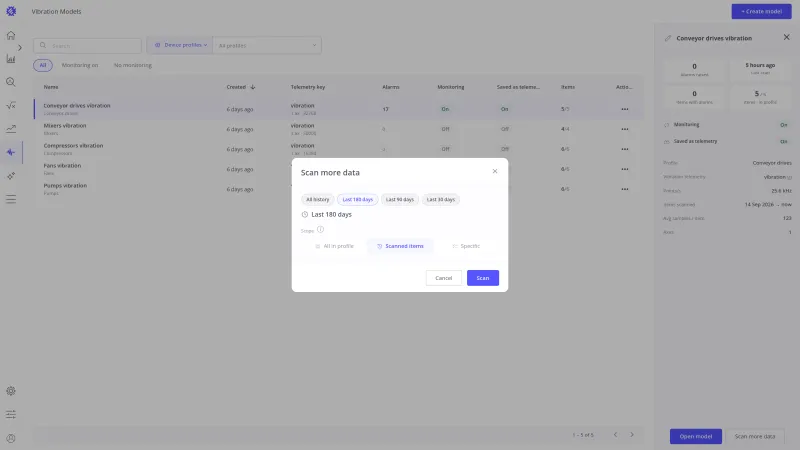
Task: Open the hamburger list icon in sidebar
Action: click(x=11, y=199)
